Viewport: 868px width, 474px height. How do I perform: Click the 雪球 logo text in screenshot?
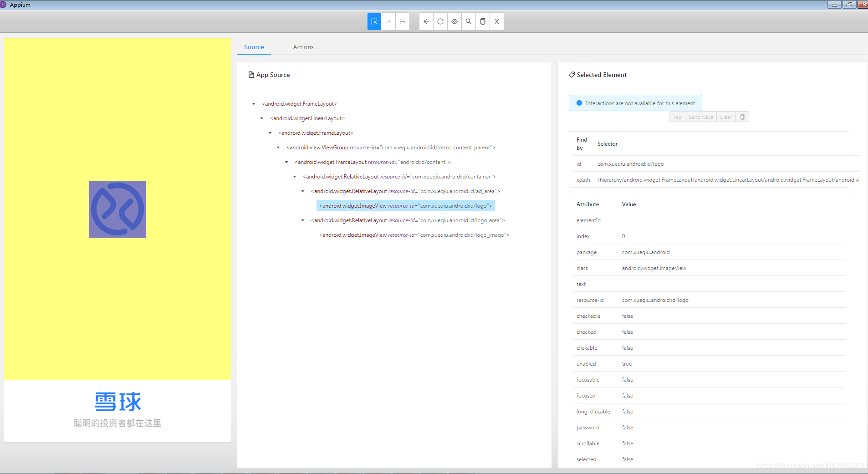[118, 402]
